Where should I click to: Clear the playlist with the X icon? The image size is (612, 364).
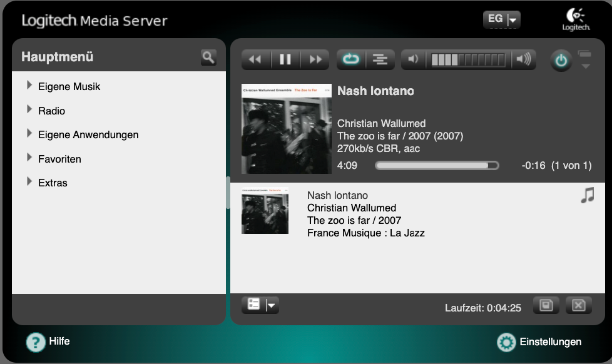coord(578,305)
